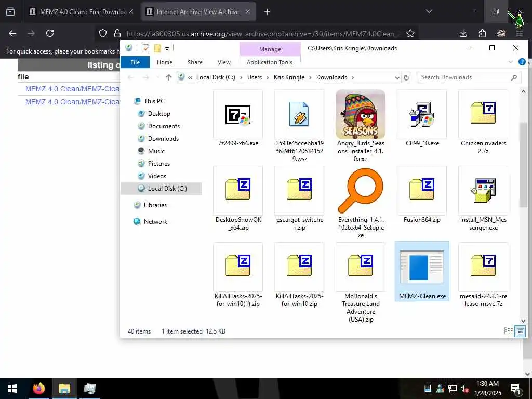532x399 pixels.
Task: Click Explorer's Forward navigation arrow
Action: [x=145, y=77]
